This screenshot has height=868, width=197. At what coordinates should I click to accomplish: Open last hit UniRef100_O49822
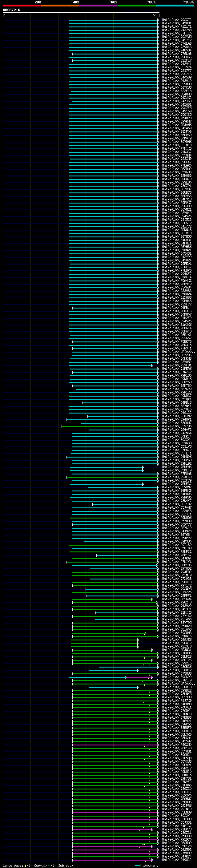[177, 860]
